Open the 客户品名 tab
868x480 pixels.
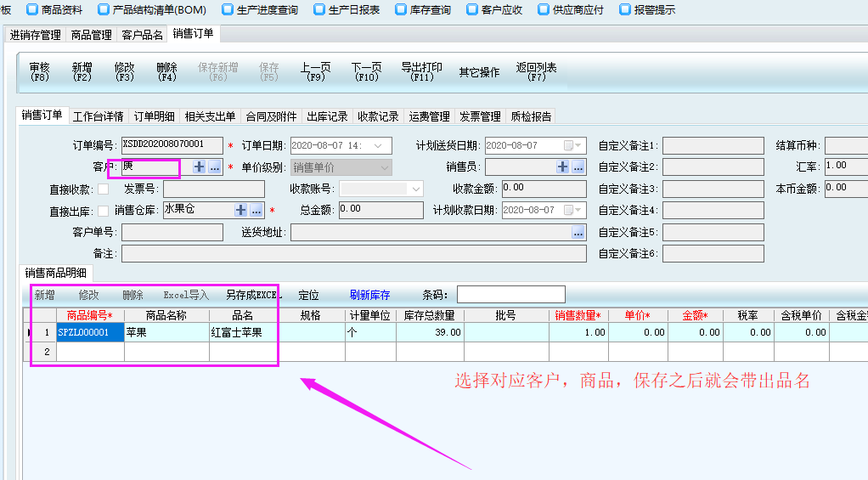click(142, 35)
